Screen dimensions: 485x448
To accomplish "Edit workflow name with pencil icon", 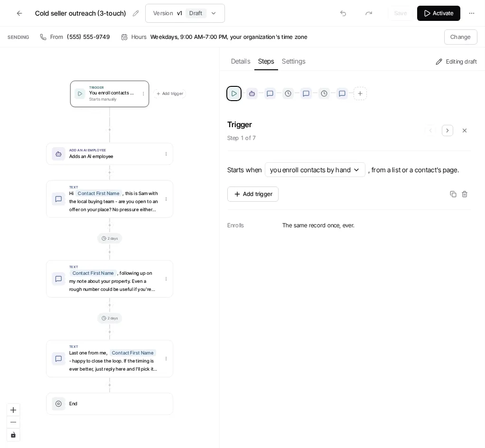I will click(135, 13).
